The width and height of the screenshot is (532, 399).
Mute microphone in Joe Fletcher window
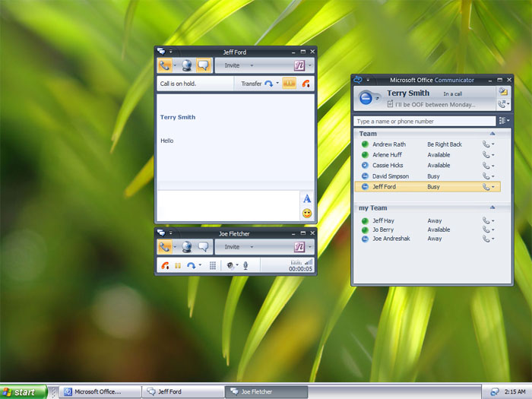point(245,266)
